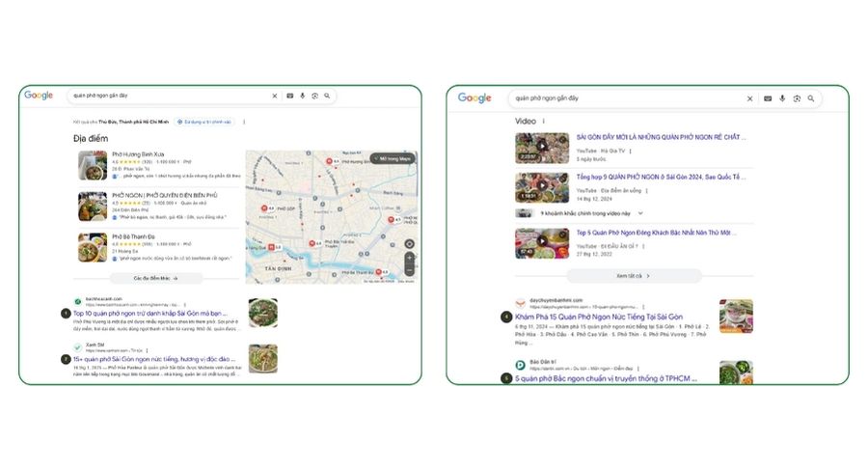
Task: Click the Phở GOP pin on the map
Action: point(265,208)
